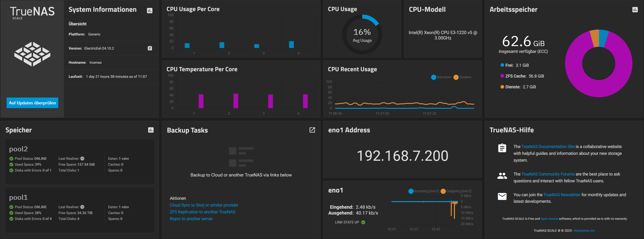Click documentation clipboard icon in TrueNAS-Hilfe

502,148
